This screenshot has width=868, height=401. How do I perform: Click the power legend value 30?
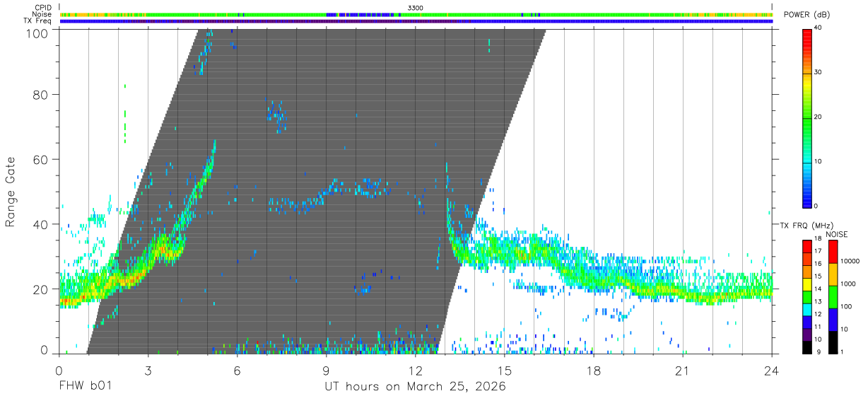coord(819,73)
